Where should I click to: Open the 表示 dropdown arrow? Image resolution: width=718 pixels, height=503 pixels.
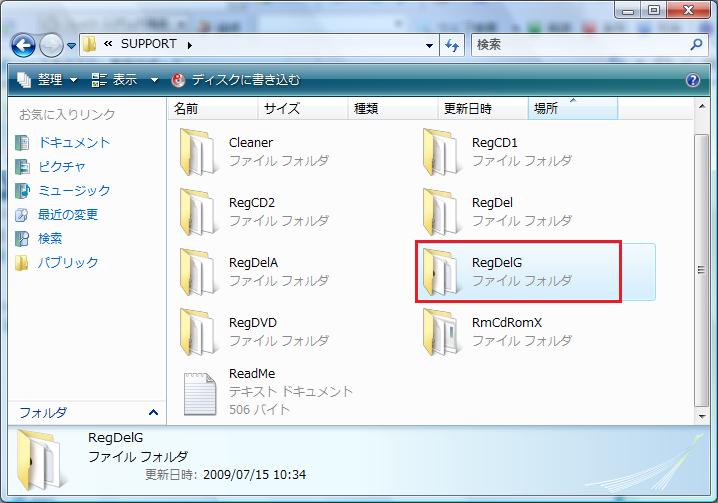154,80
